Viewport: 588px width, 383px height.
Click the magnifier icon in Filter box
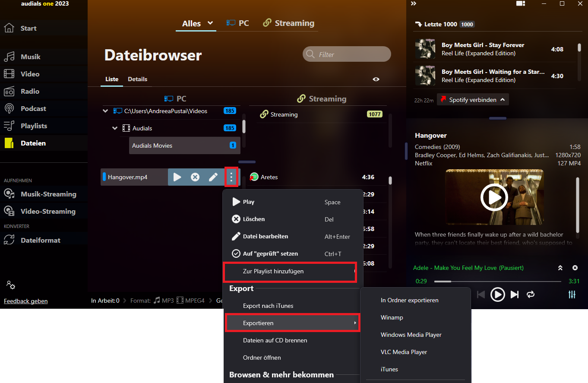click(310, 54)
